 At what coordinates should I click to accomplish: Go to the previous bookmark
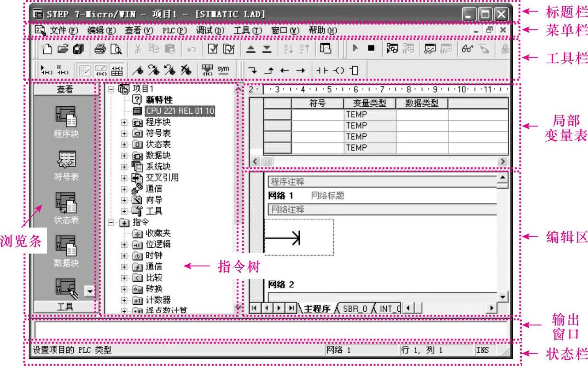point(169,70)
